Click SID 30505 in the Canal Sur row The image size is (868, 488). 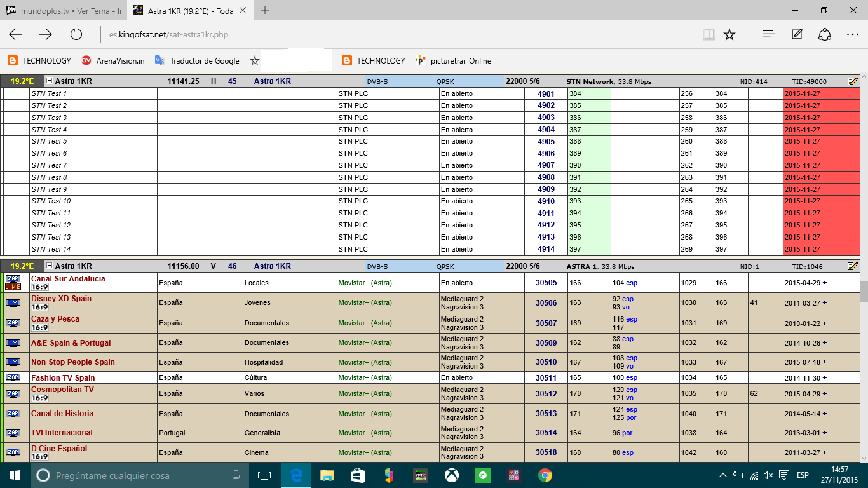pyautogui.click(x=546, y=283)
